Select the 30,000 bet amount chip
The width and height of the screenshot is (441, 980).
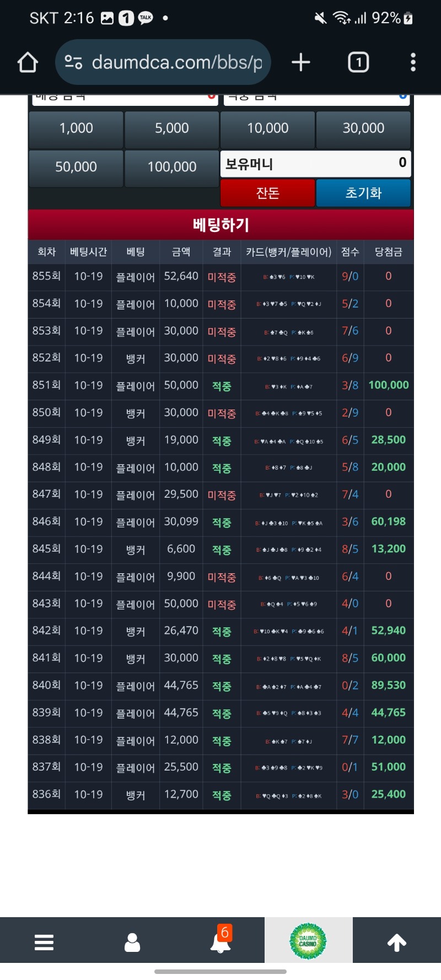click(363, 128)
